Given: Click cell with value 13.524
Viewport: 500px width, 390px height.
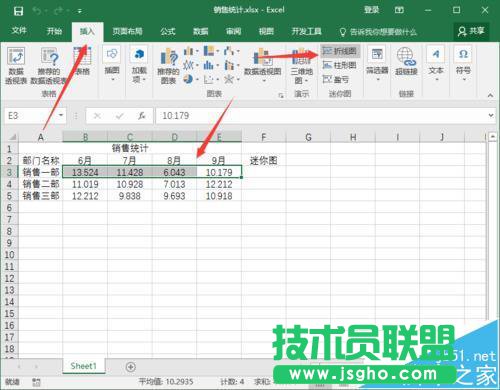Looking at the screenshot, I should pyautogui.click(x=85, y=172).
